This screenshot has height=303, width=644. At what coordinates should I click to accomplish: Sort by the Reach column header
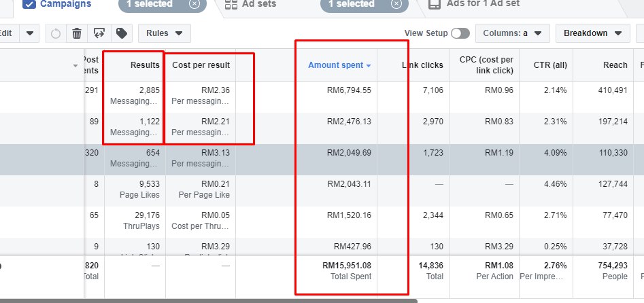tap(615, 65)
